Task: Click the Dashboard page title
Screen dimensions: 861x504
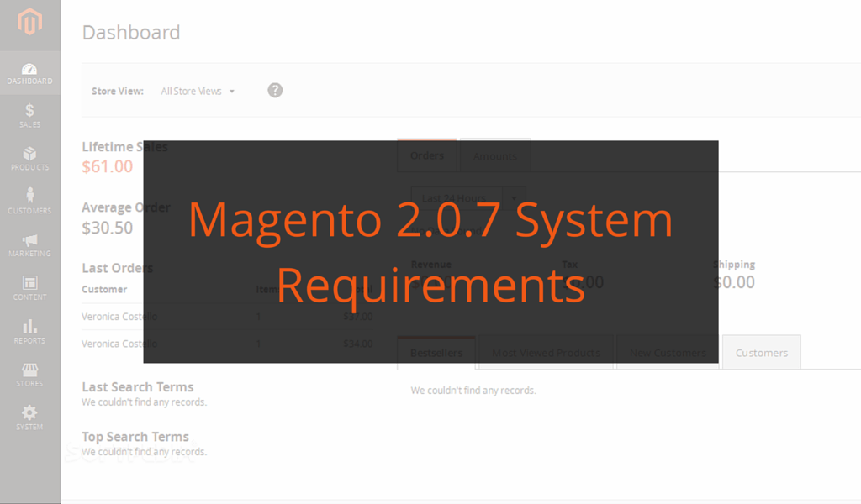Action: tap(131, 33)
